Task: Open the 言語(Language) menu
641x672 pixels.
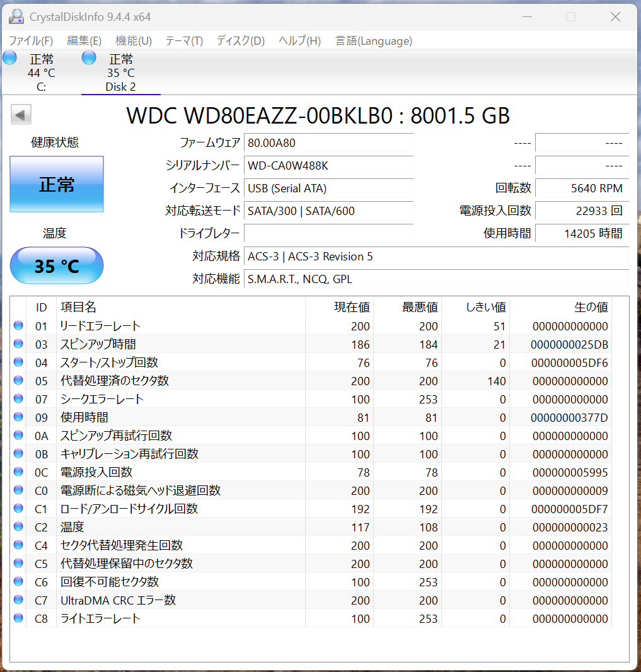Action: click(x=374, y=41)
